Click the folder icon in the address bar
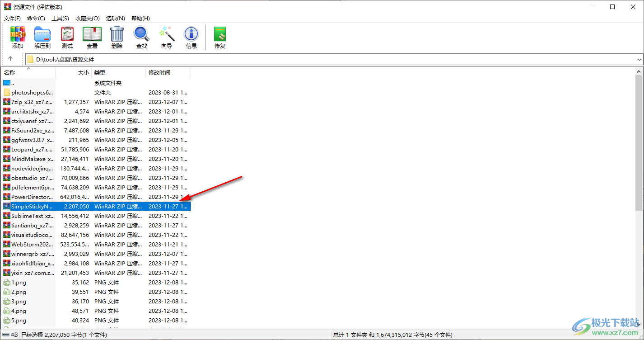Screen dimensions: 644x340 click(x=30, y=59)
